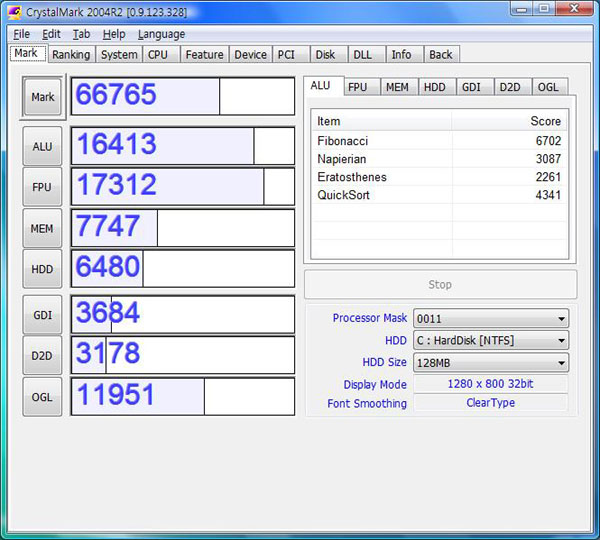
Task: Switch to the Device tab
Action: click(251, 55)
